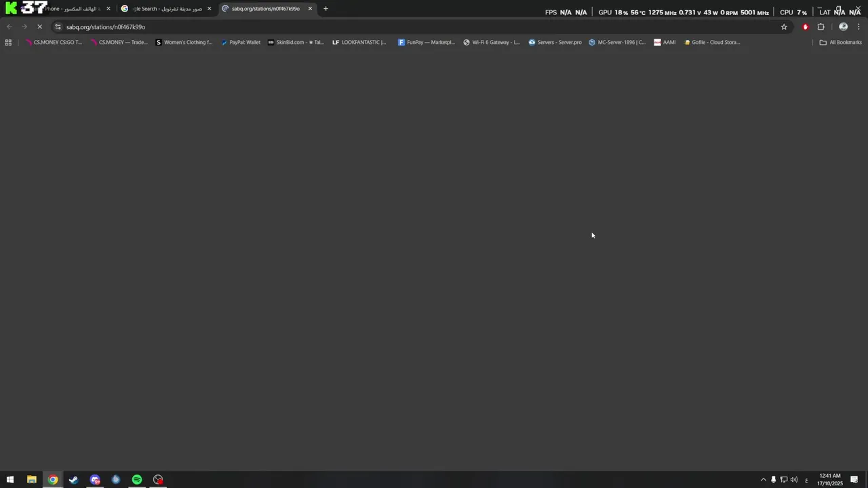The image size is (868, 488).
Task: Open Spotify from the taskbar
Action: (137, 480)
